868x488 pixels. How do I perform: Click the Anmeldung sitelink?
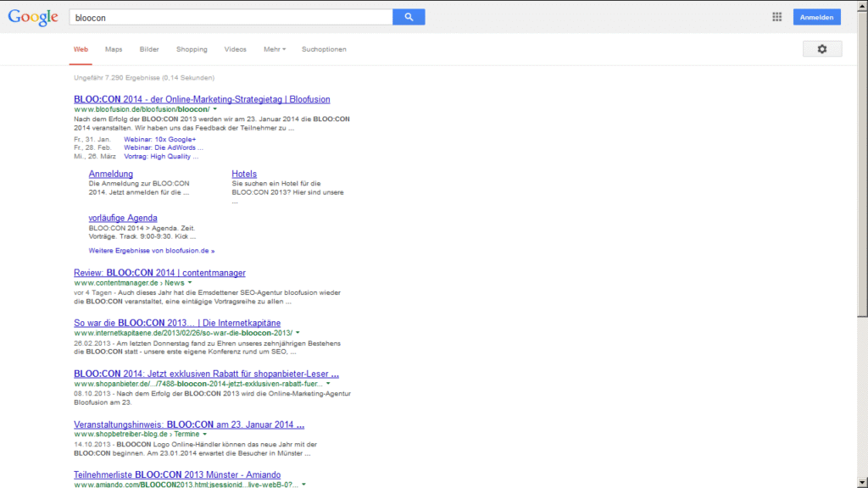coord(111,174)
